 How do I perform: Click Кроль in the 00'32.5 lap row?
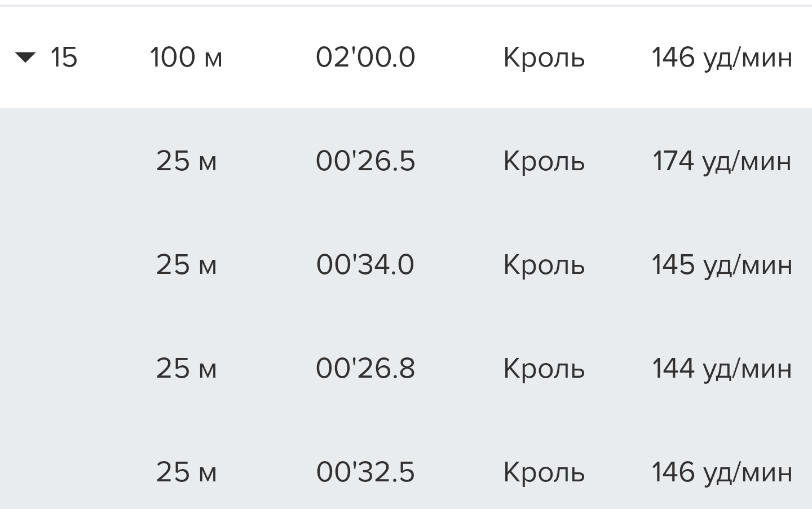pos(544,472)
